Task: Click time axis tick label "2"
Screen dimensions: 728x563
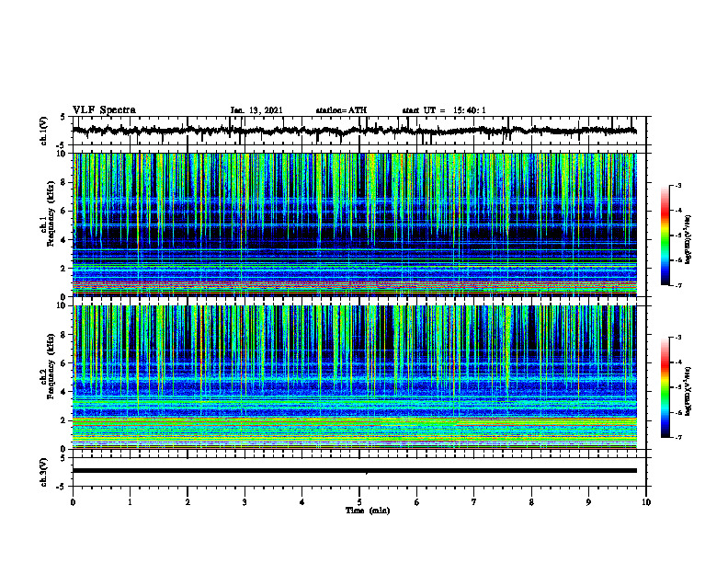Action: (188, 502)
